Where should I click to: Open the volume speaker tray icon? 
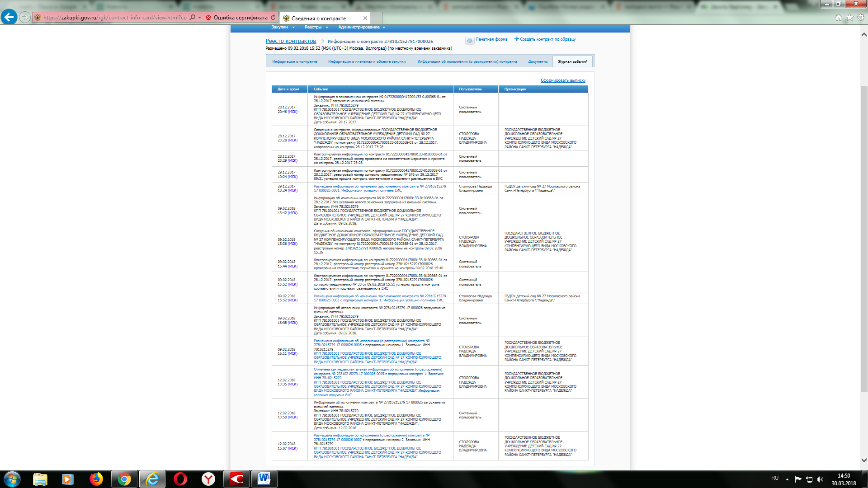(x=820, y=479)
